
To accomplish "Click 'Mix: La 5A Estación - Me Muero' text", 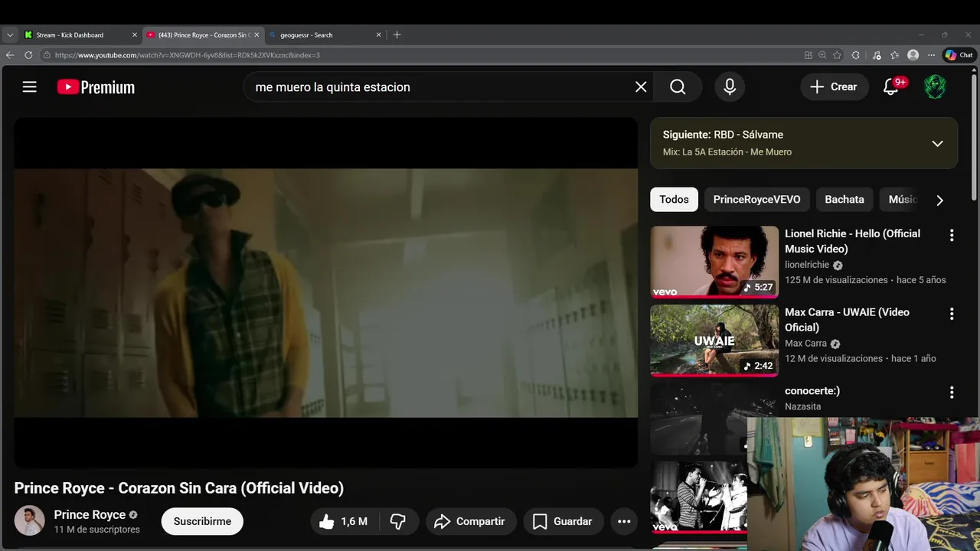I will 727,152.
